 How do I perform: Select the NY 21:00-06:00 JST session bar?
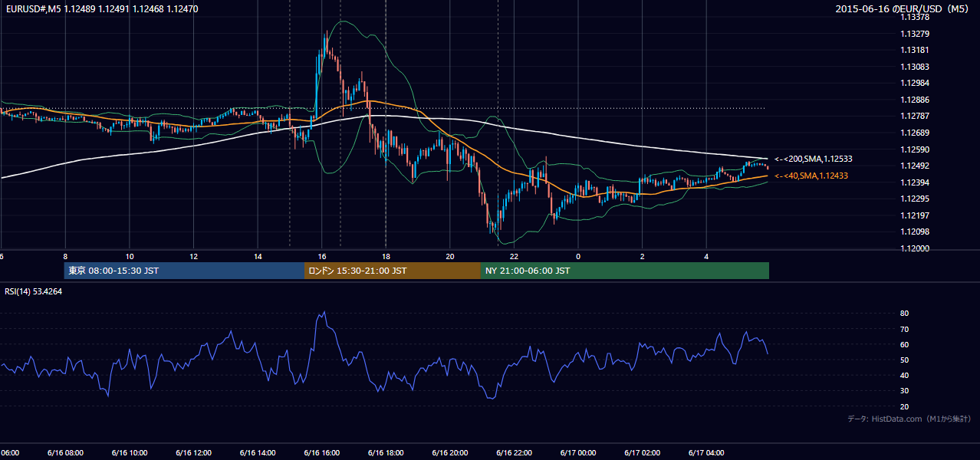[624, 271]
